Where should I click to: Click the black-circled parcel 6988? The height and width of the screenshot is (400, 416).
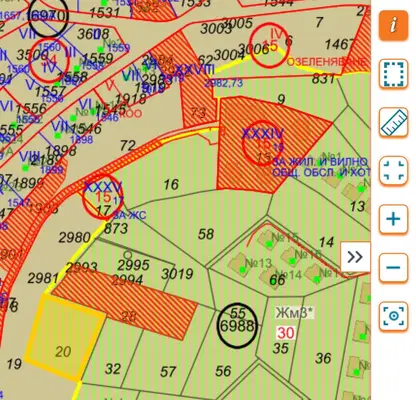click(x=237, y=326)
